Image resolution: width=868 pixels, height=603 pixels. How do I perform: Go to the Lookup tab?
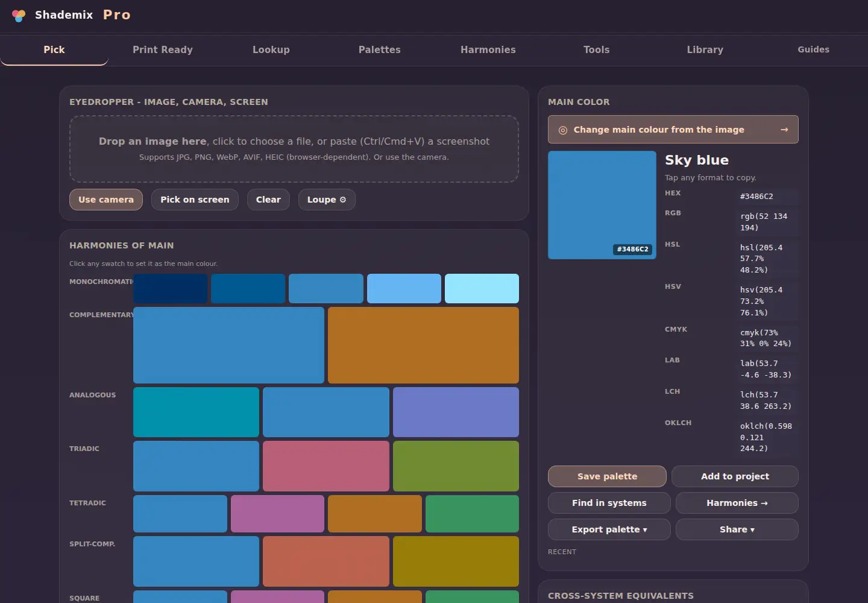[x=271, y=49]
